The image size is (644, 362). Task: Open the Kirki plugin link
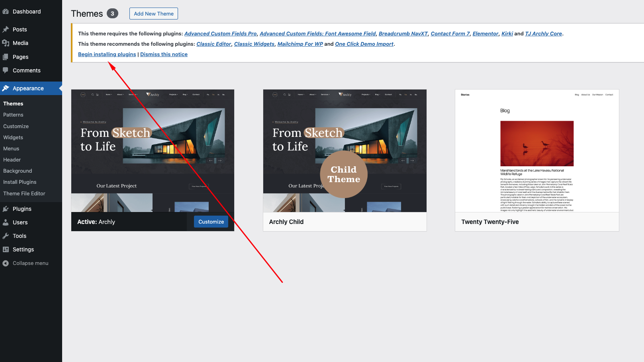pos(507,33)
